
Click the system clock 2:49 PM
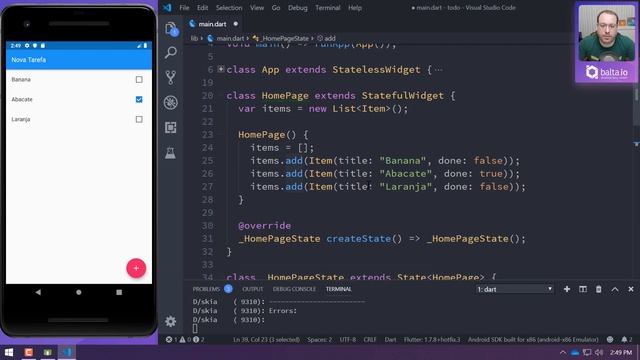click(x=621, y=352)
